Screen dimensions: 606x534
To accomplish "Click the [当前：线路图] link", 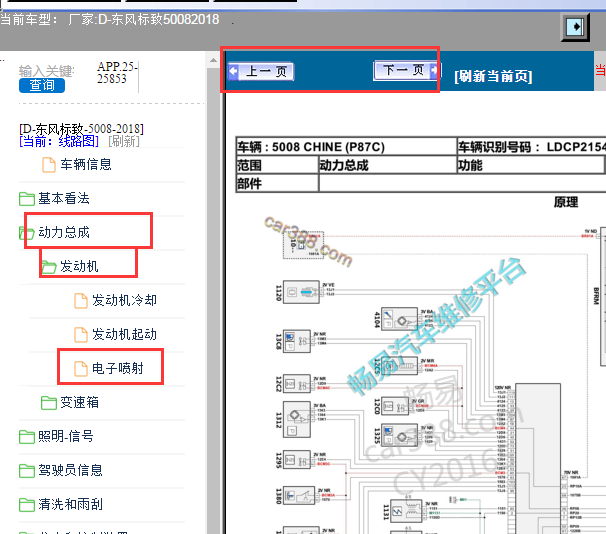I will pos(59,141).
